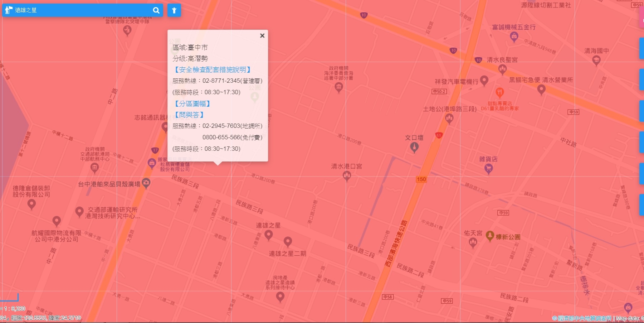Select the 雜貨店 shopping marker
The width and height of the screenshot is (644, 323).
click(488, 169)
